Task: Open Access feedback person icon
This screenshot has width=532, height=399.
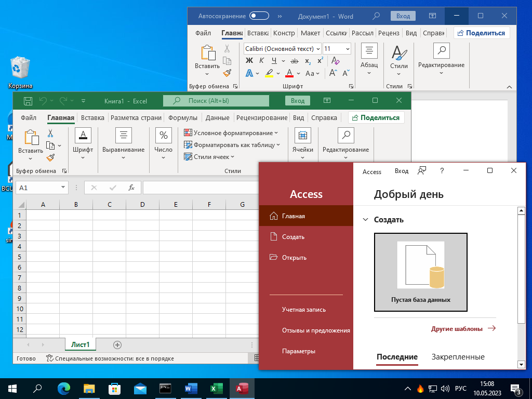Action: pyautogui.click(x=422, y=170)
